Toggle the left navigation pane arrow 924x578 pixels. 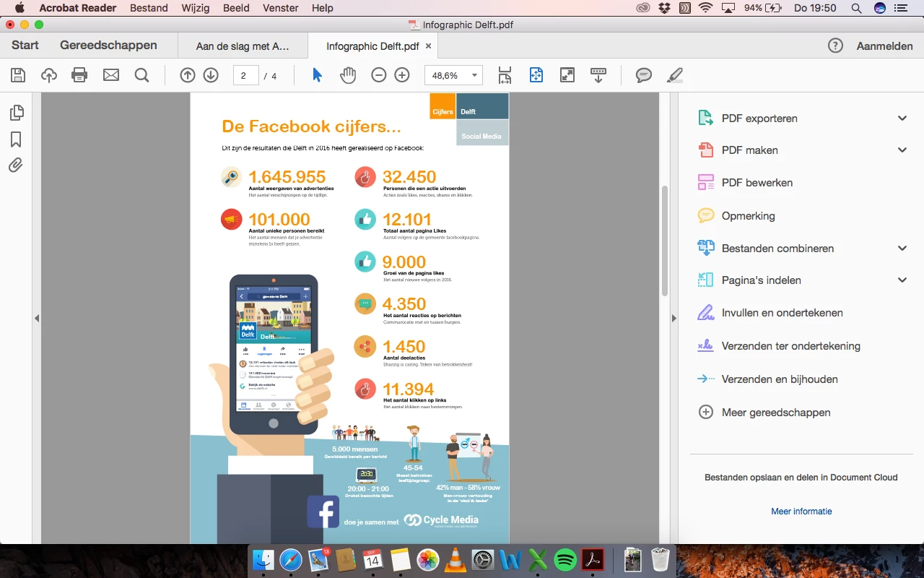37,318
